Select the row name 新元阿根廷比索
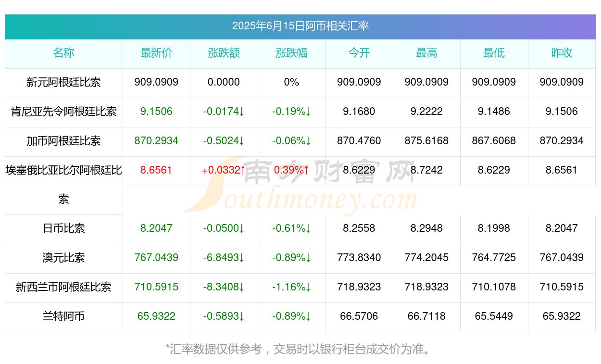601x364 pixels. [63, 82]
